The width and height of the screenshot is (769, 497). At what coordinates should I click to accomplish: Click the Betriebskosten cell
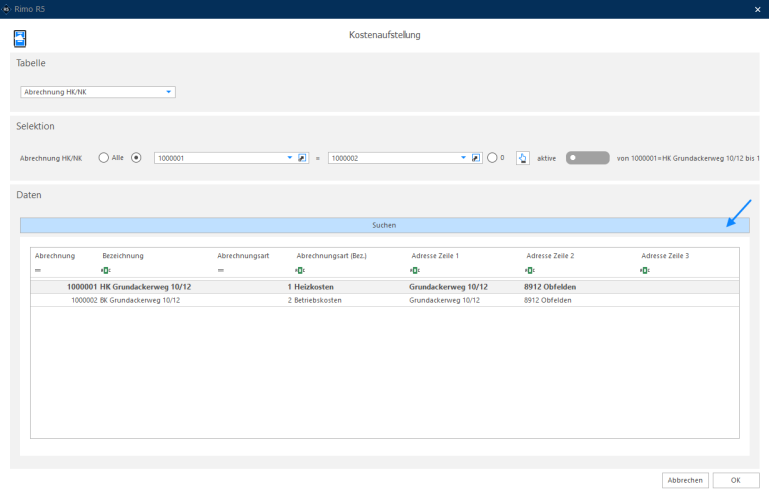(x=318, y=300)
